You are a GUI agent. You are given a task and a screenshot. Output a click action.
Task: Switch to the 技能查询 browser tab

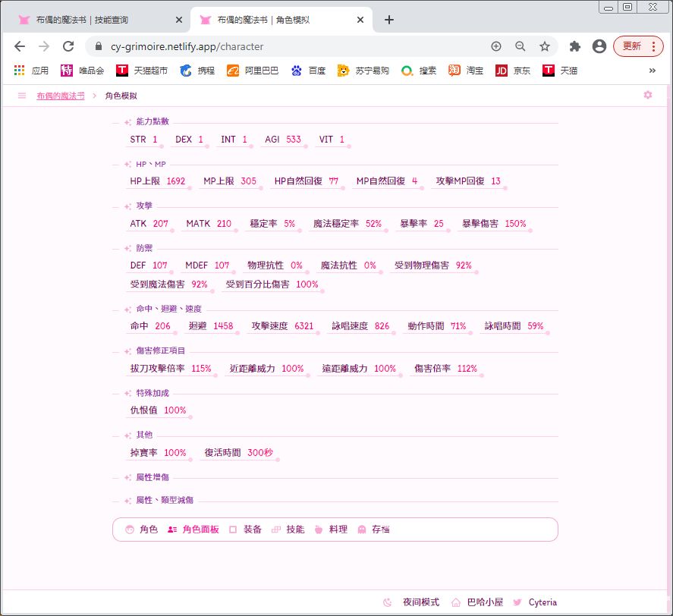[96, 20]
